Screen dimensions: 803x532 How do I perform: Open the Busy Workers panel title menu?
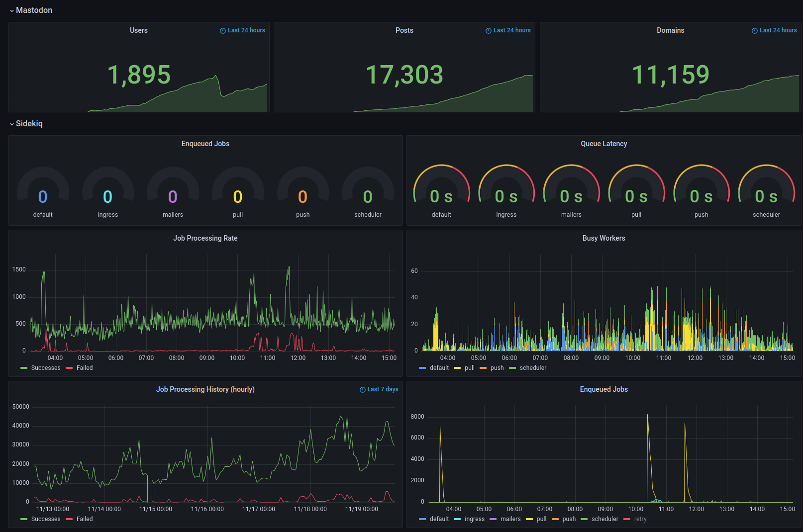(603, 238)
